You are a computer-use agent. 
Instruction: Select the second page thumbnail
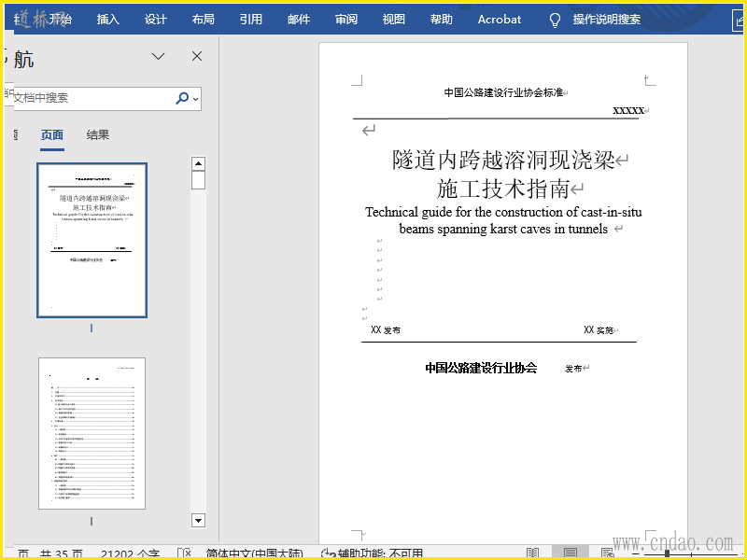point(92,433)
